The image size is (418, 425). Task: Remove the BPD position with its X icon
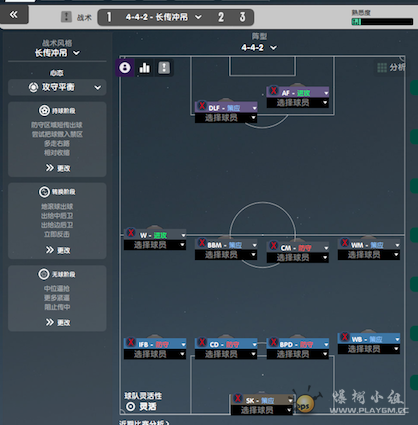[273, 342]
